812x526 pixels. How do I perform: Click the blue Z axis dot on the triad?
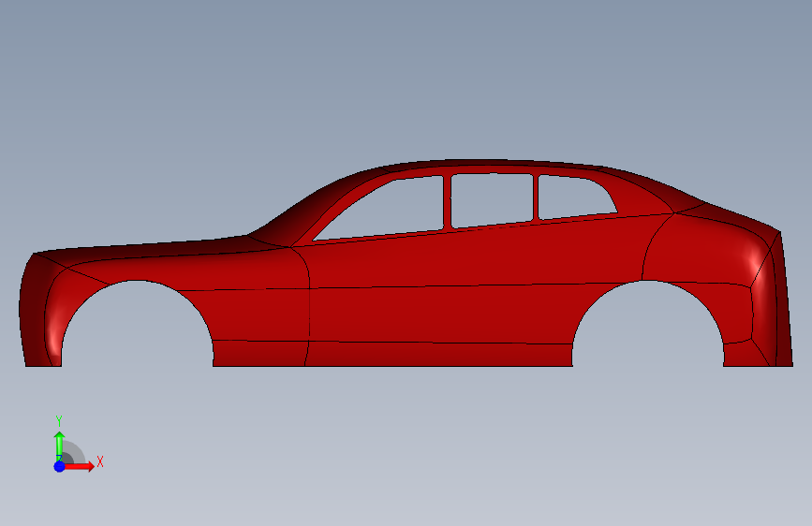[x=59, y=466]
